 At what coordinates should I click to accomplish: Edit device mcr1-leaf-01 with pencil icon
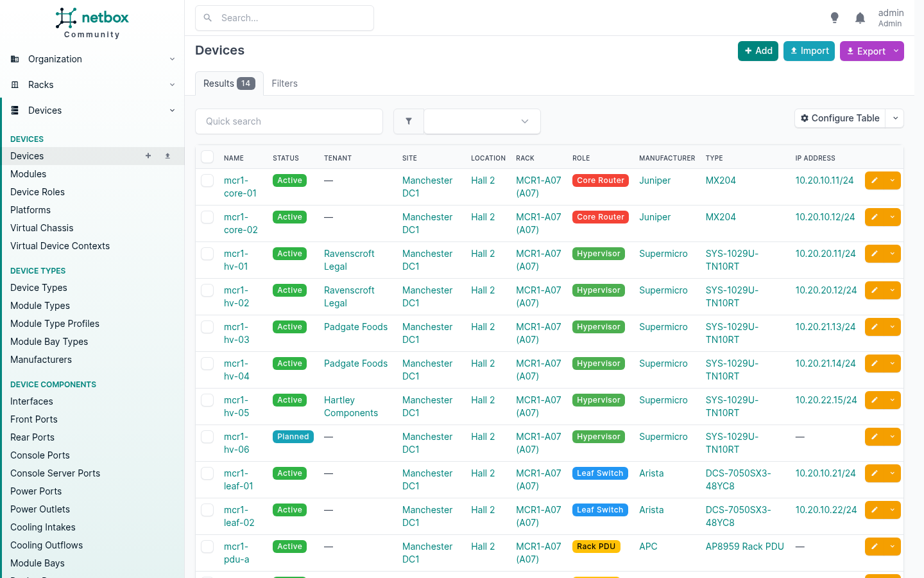pos(875,473)
